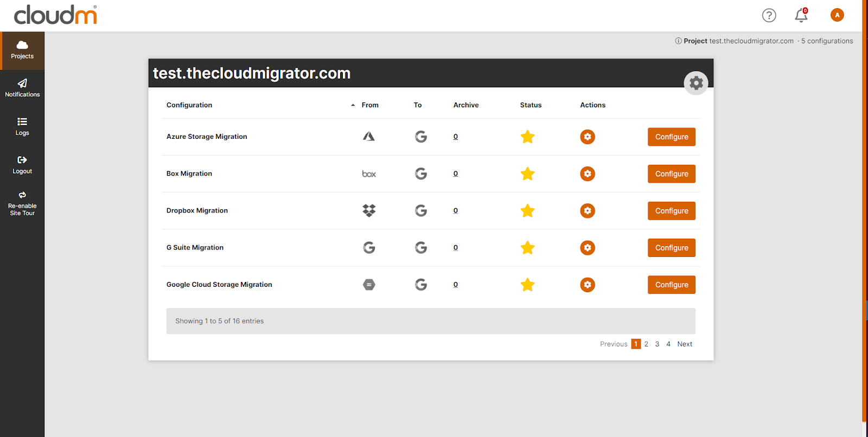Click Azure source icon in From column

coord(369,137)
